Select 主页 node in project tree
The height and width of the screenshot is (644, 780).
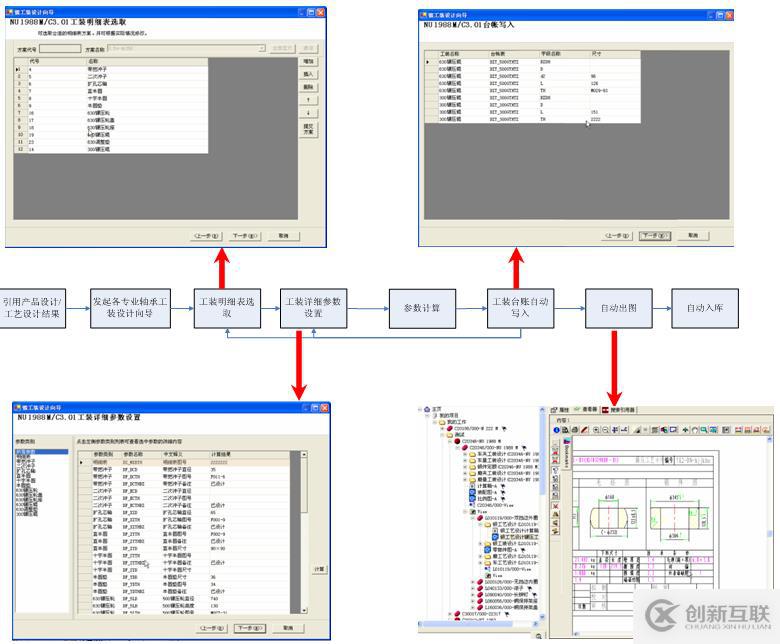[x=437, y=409]
